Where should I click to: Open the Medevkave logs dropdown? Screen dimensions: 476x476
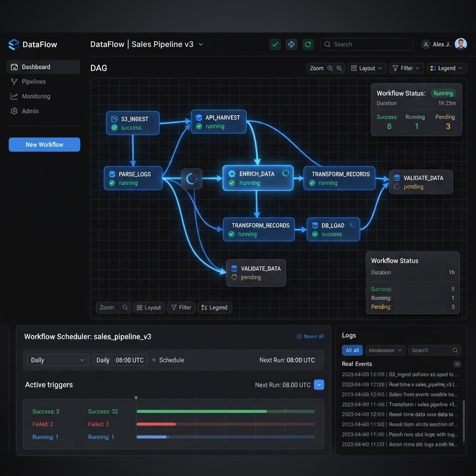385,350
